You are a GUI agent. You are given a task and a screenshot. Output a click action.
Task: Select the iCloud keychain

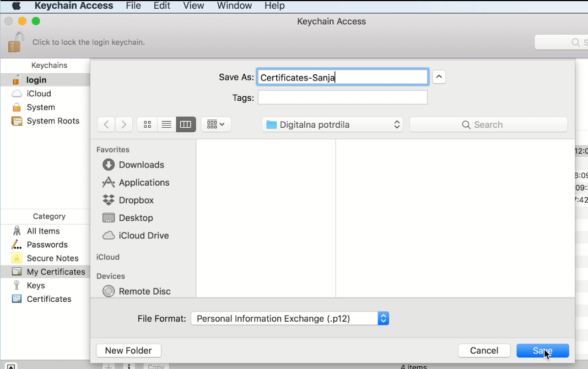(45, 94)
